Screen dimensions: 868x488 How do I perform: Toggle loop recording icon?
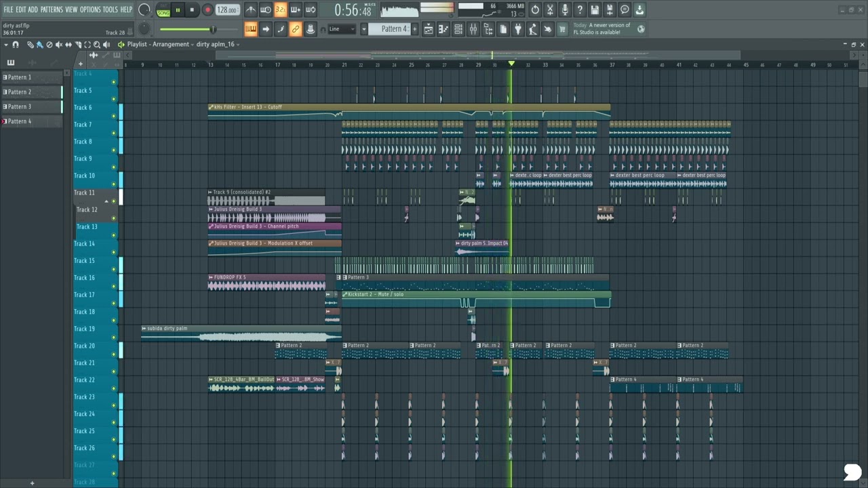pos(311,9)
